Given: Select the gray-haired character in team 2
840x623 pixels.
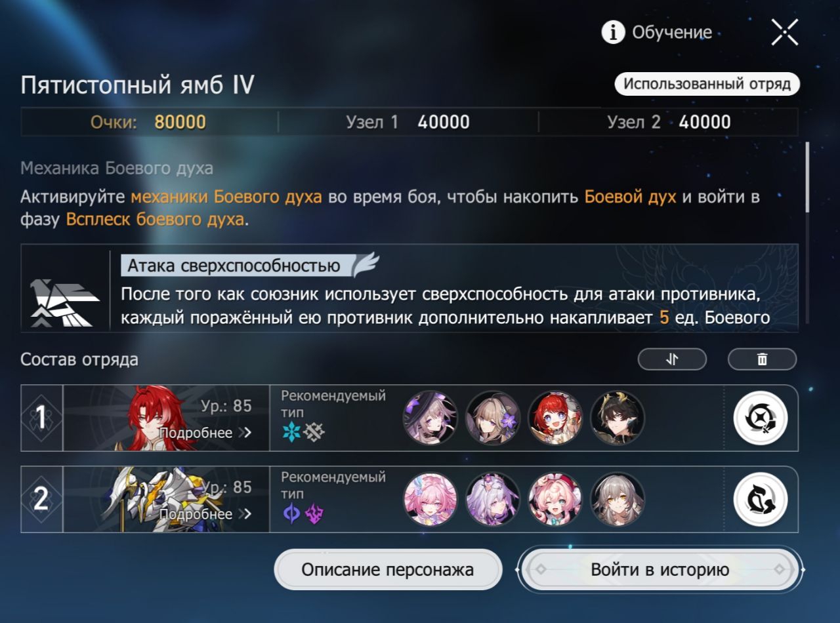Looking at the screenshot, I should [x=618, y=499].
